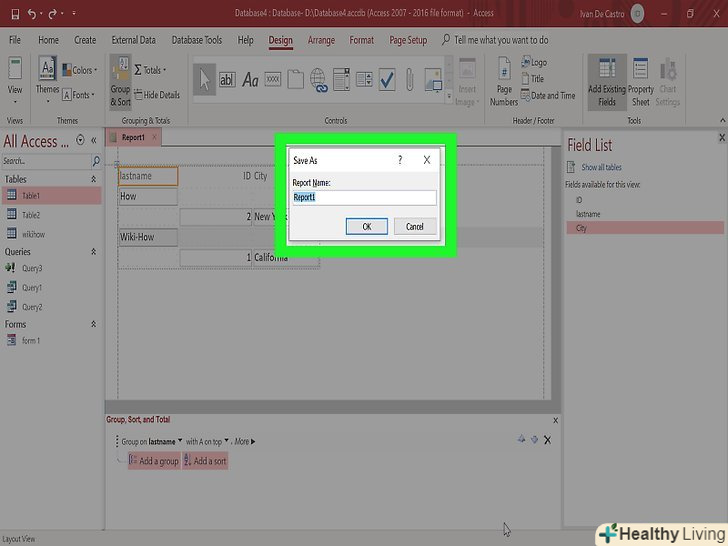
Task: Click Cancel in Save As dialog
Action: click(x=415, y=227)
